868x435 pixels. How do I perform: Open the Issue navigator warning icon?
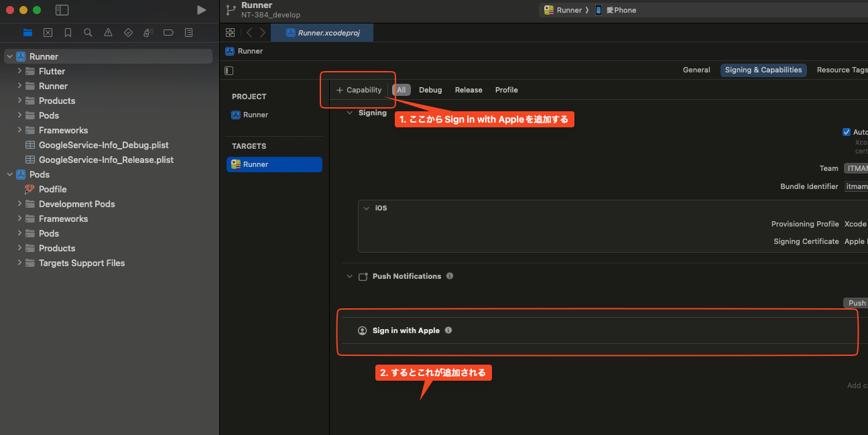(108, 32)
